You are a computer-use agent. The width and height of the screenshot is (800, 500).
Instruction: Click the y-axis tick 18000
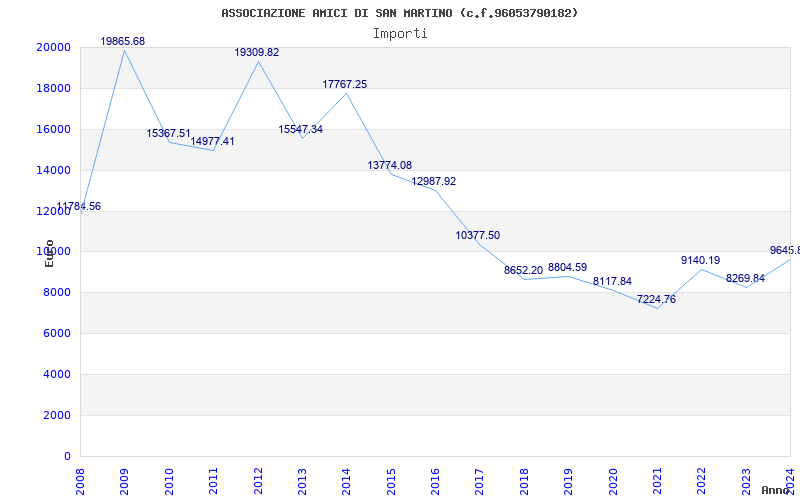click(x=53, y=88)
